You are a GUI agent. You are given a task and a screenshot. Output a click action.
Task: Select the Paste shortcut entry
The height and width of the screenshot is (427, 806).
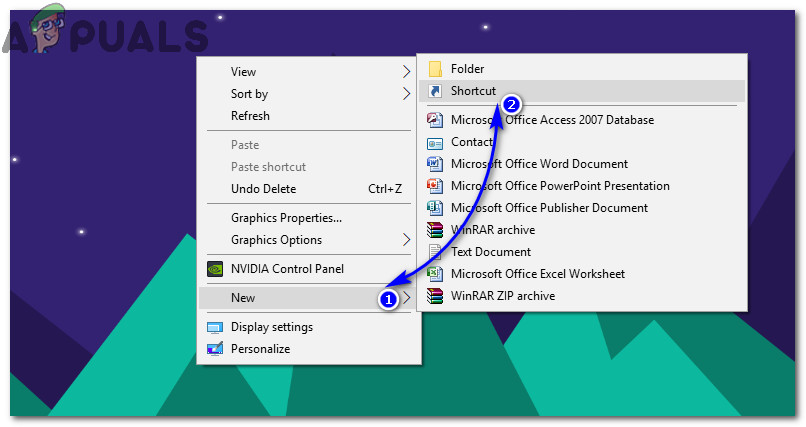pyautogui.click(x=309, y=167)
